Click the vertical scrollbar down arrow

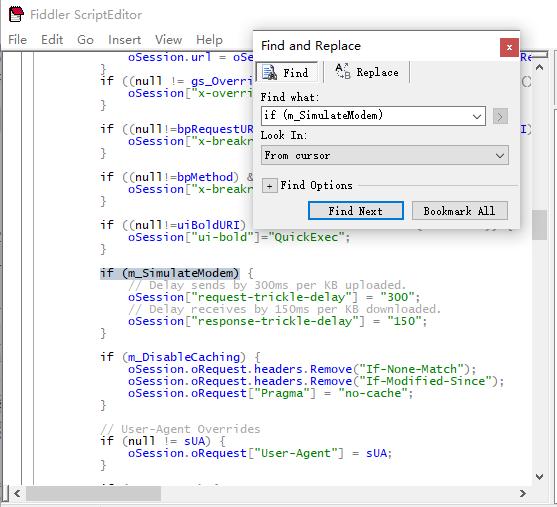539,476
